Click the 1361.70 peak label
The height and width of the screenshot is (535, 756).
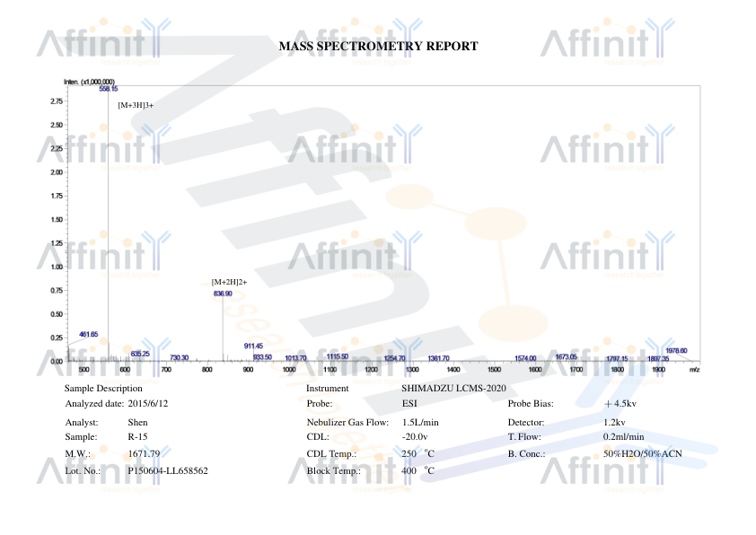439,358
